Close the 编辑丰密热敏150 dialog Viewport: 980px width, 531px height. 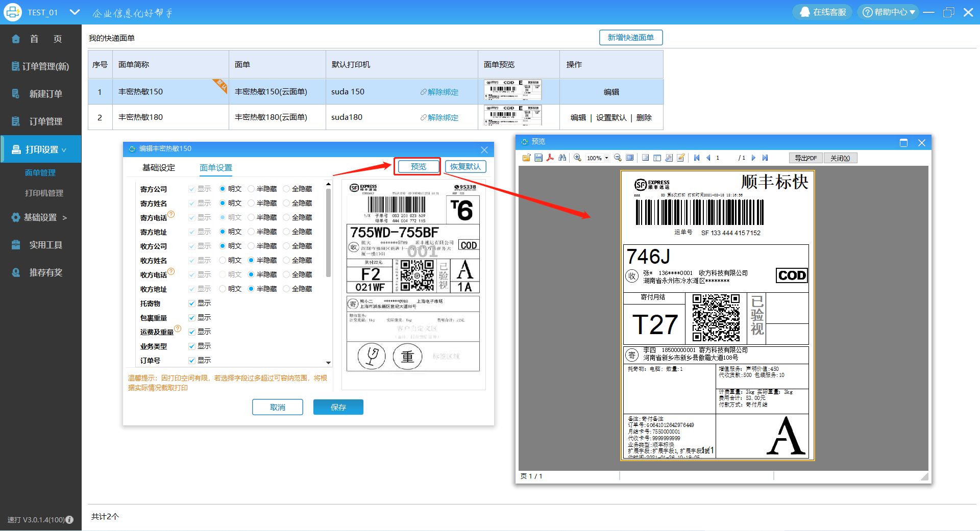pyautogui.click(x=484, y=149)
